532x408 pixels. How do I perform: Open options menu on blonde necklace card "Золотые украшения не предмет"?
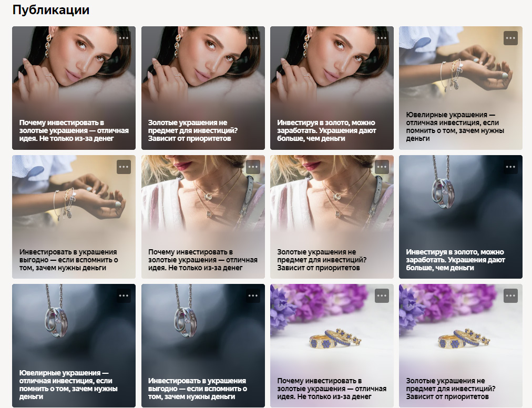[x=382, y=167]
